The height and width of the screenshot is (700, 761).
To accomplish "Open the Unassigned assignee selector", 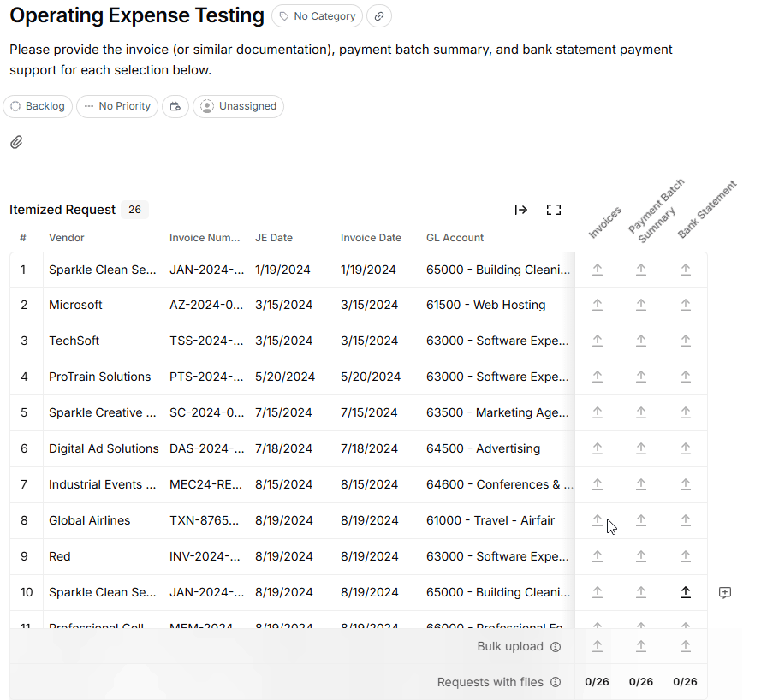I will pos(238,106).
